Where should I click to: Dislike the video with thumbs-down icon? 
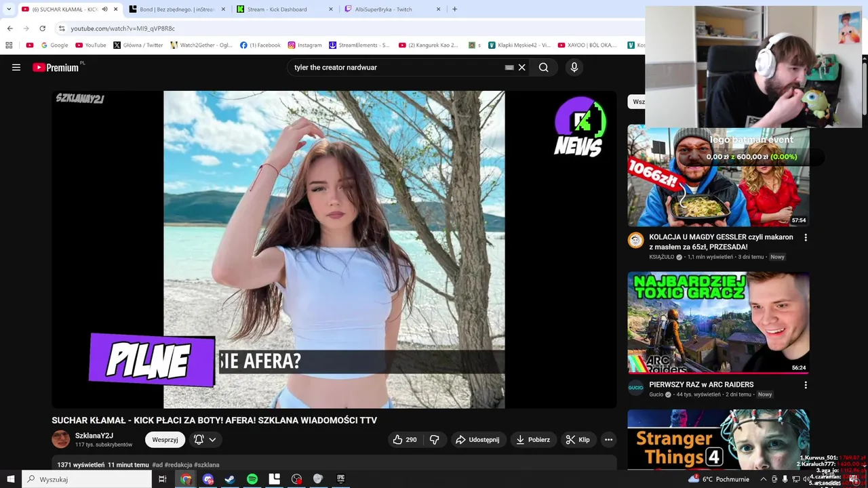pos(435,439)
